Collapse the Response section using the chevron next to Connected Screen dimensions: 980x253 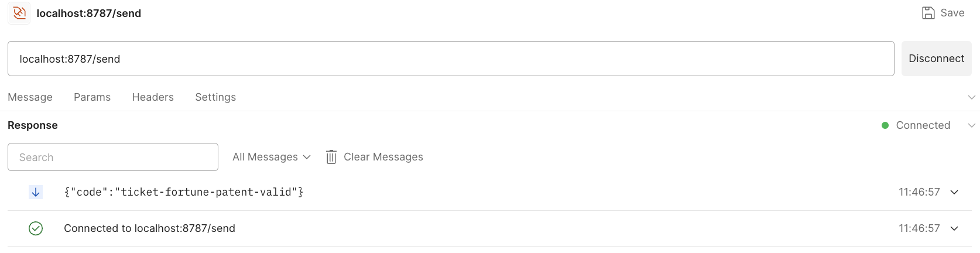point(972,125)
